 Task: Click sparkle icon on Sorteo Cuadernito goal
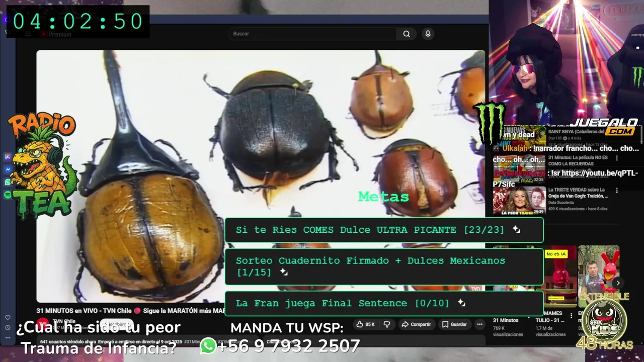tap(283, 272)
